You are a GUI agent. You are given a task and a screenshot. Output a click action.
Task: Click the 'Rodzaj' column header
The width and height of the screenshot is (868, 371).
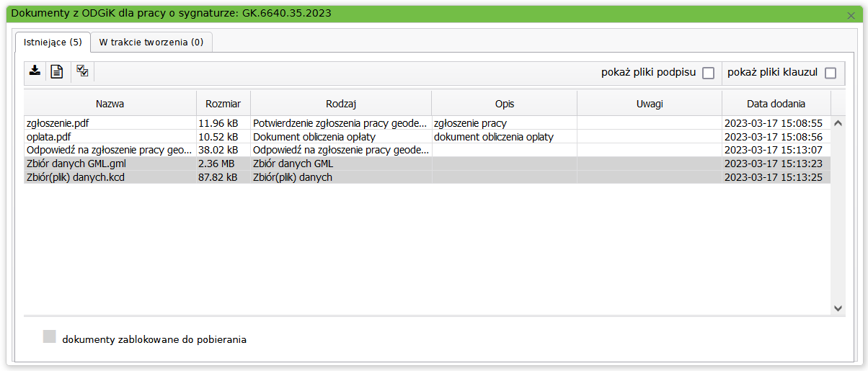click(x=340, y=104)
